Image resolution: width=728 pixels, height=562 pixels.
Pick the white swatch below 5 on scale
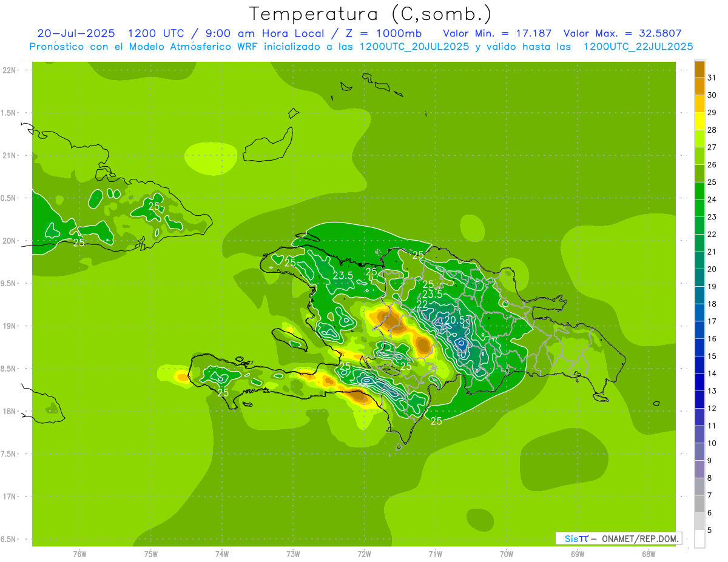coord(699,539)
